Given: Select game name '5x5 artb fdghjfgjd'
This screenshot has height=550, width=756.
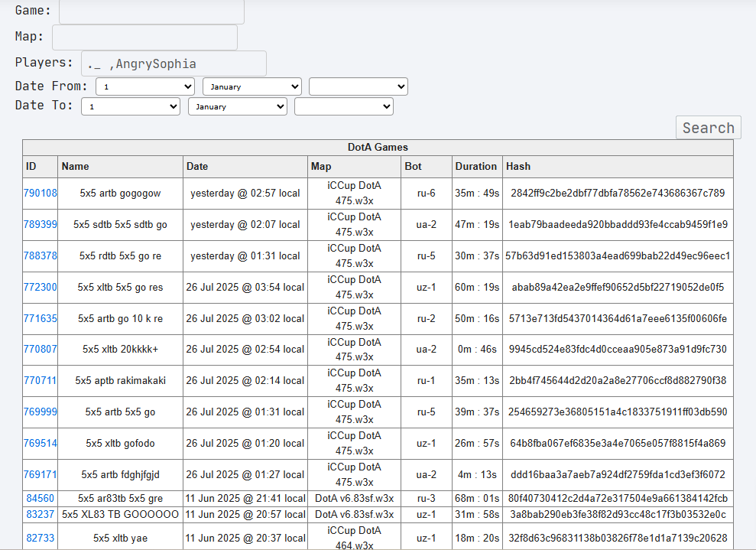Looking at the screenshot, I should pos(120,475).
